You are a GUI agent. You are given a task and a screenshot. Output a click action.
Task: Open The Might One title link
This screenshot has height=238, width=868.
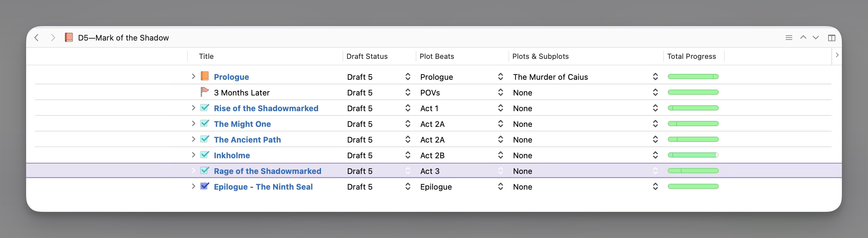242,124
